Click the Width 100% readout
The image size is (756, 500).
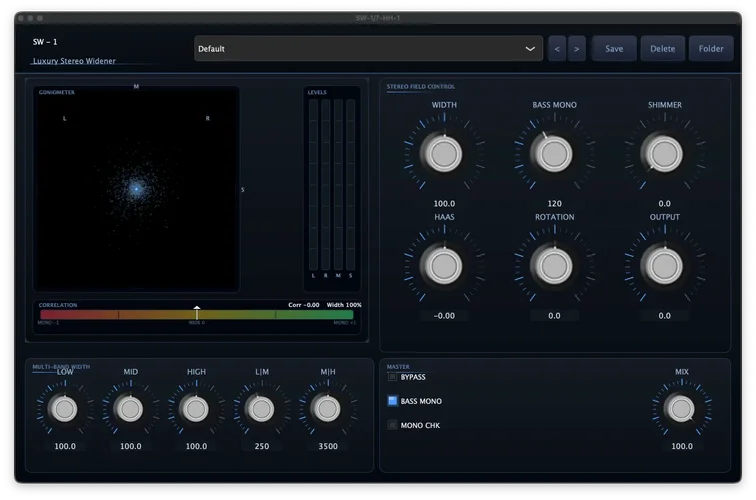(344, 305)
